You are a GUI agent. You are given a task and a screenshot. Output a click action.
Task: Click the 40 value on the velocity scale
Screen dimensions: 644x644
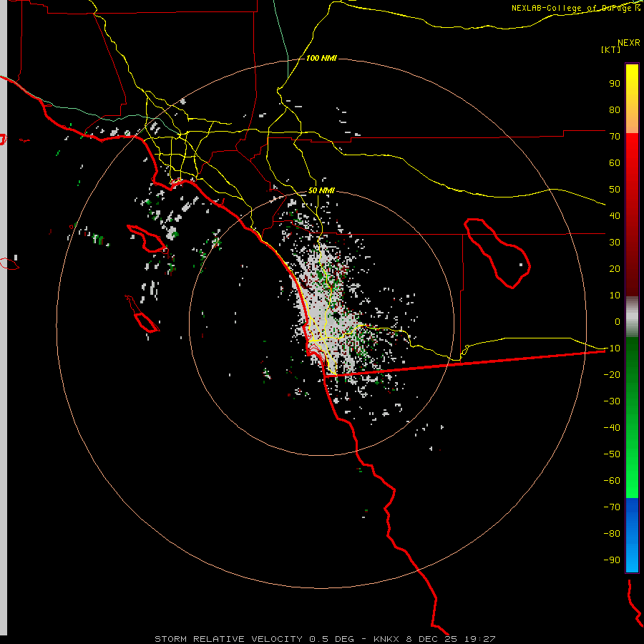coord(615,216)
